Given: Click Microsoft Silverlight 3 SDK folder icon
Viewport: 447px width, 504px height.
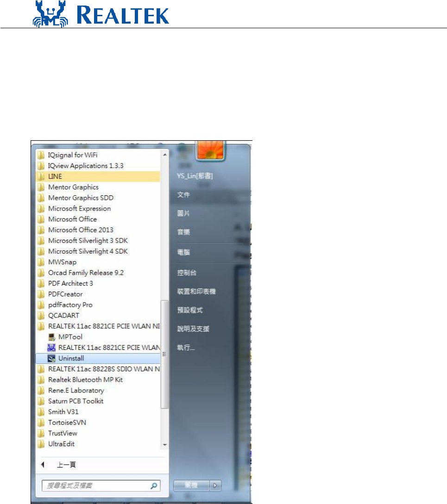Looking at the screenshot, I should [x=41, y=240].
